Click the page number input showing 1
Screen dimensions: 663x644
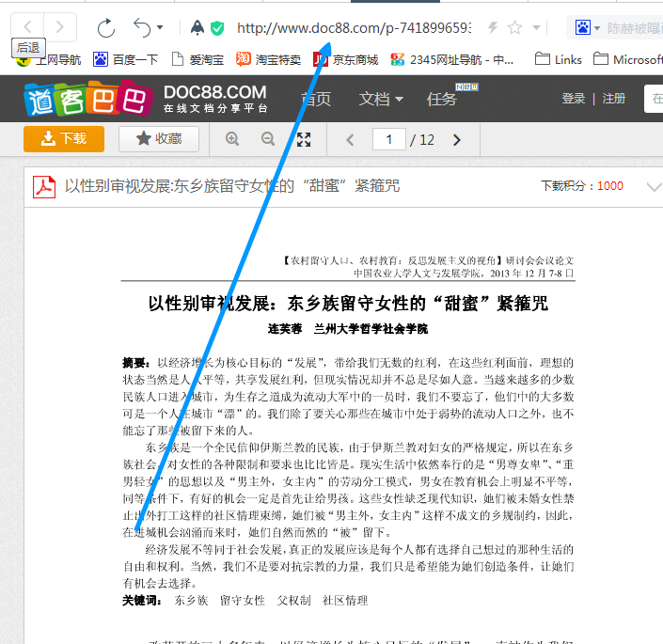(389, 139)
